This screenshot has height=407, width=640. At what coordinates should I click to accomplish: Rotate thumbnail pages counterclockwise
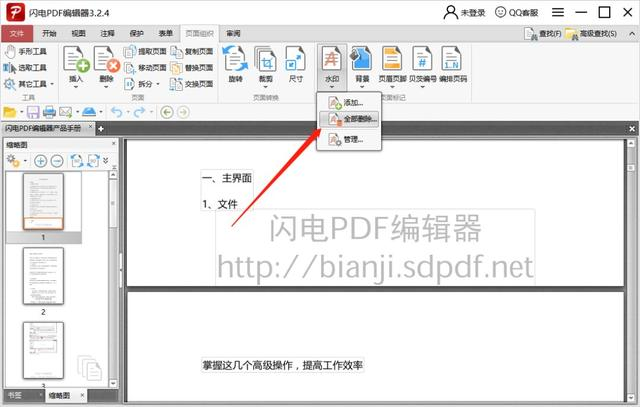pos(77,161)
